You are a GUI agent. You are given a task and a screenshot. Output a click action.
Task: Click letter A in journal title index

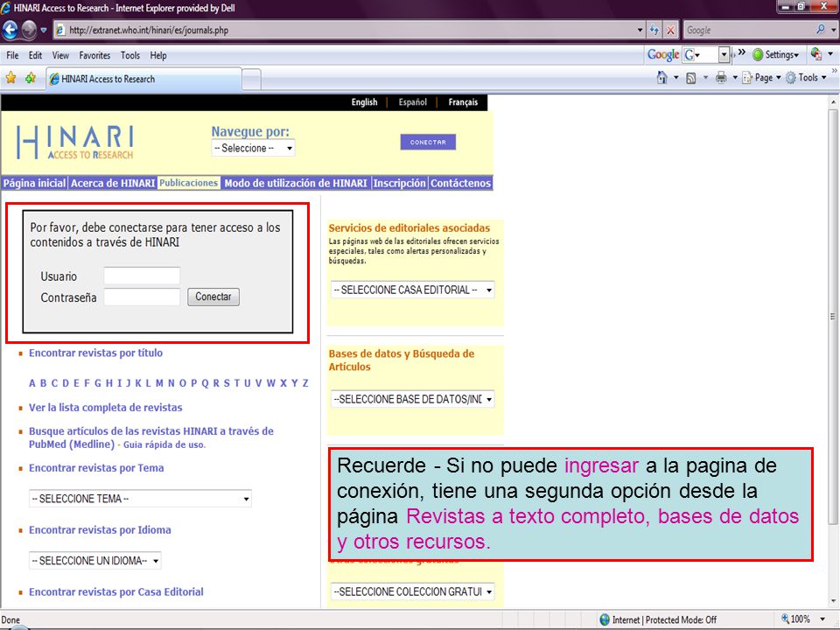(x=32, y=383)
